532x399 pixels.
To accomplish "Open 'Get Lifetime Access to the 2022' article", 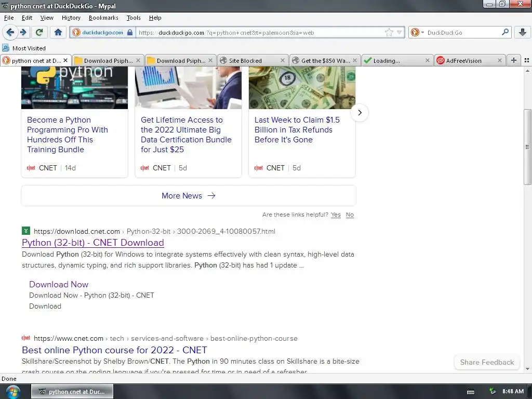I will (186, 135).
